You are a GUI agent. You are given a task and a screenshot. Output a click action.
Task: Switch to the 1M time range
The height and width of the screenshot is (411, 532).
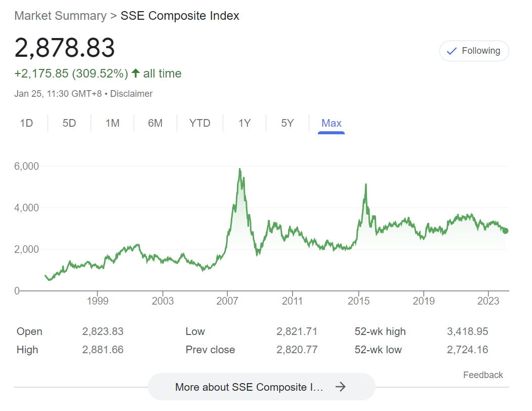tap(112, 123)
